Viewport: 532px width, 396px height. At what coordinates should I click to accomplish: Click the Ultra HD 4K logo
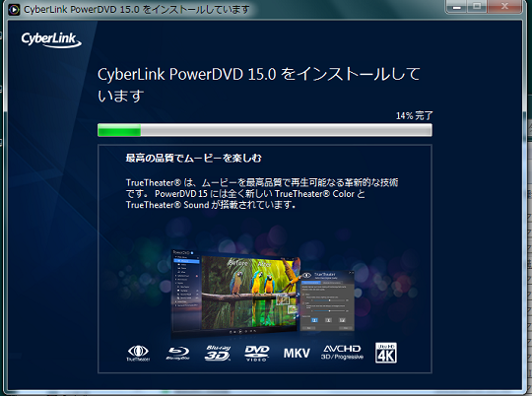pyautogui.click(x=386, y=353)
